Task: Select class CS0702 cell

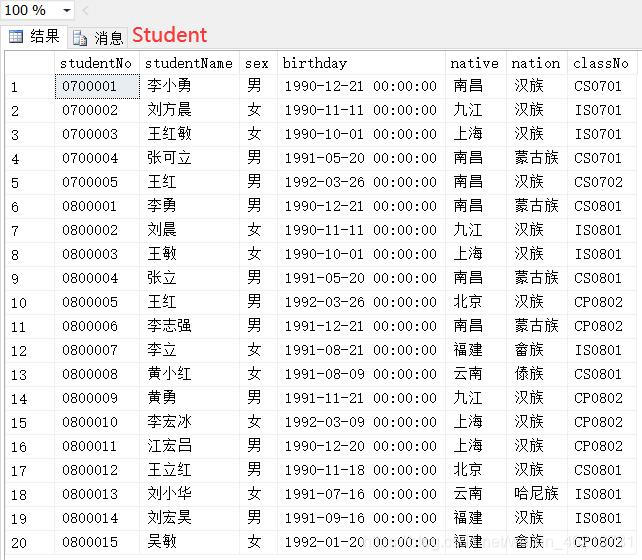Action: [598, 182]
